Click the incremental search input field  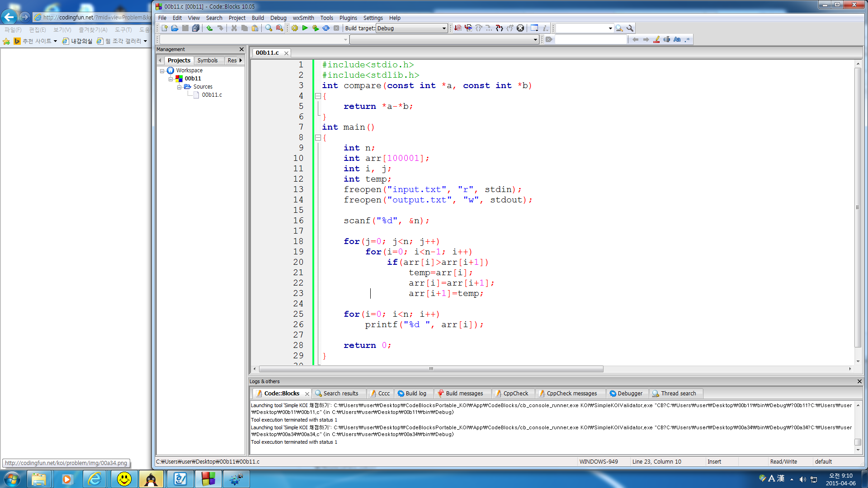(591, 40)
